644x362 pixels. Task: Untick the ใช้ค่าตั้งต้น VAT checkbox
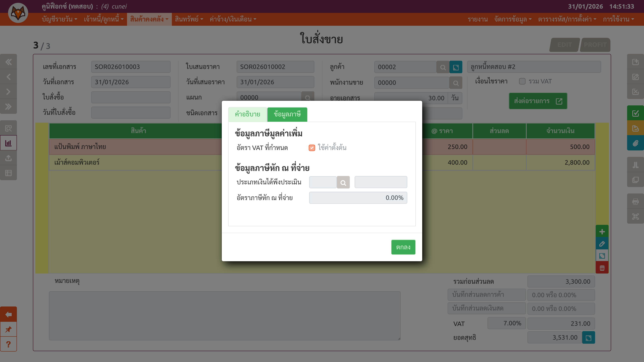click(x=312, y=148)
